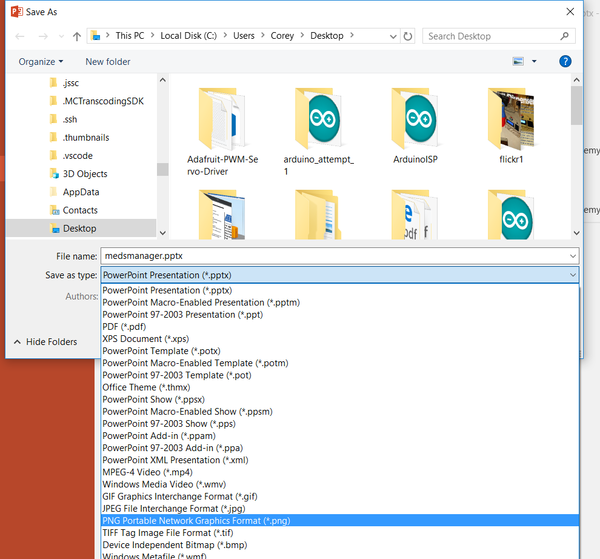This screenshot has width=600, height=559.
Task: Choose Device Independent Bitmap (*.bmp)
Action: click(x=340, y=545)
